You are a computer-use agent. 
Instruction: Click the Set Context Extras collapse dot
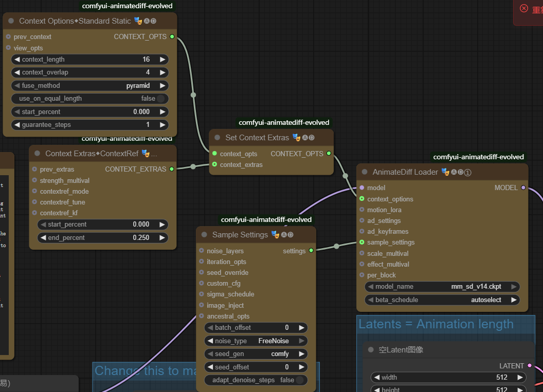(x=217, y=138)
